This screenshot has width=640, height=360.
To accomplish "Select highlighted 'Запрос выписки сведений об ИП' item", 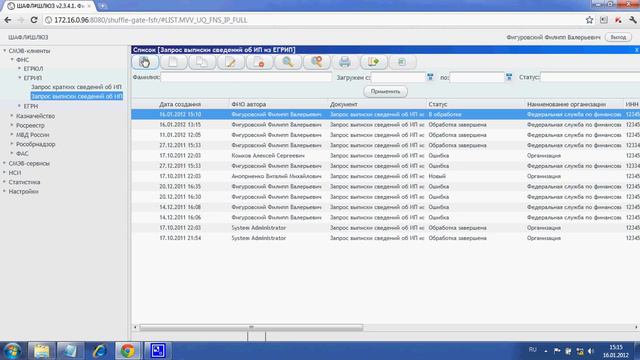I will coord(77,96).
